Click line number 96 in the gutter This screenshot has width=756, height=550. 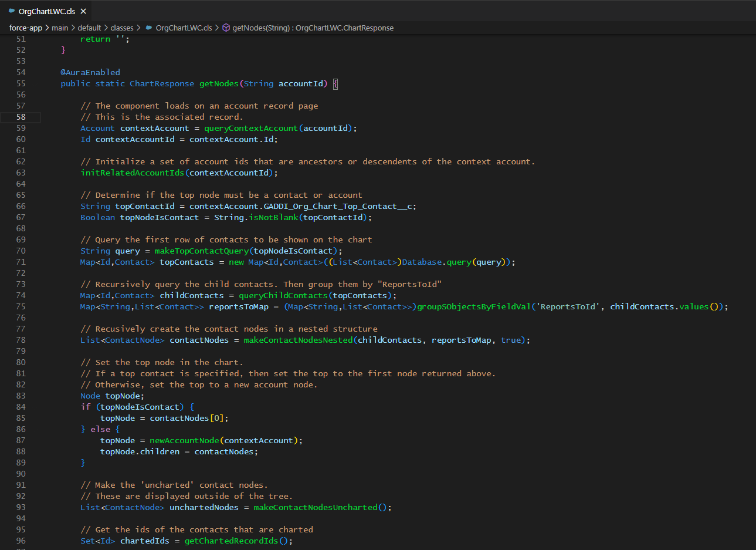point(21,541)
